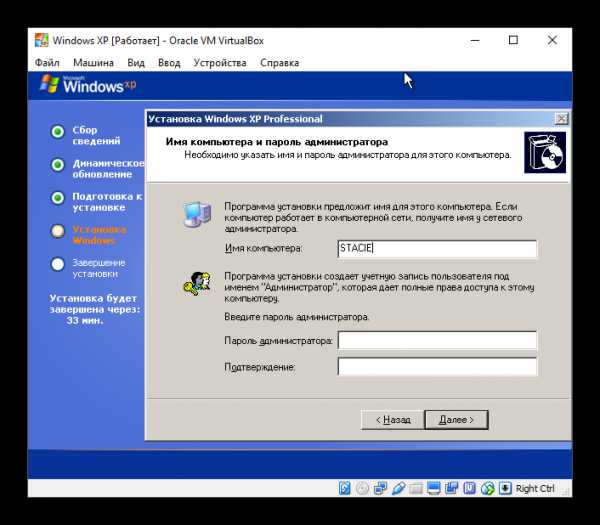
Task: Open the shared folders status icon
Action: [416, 488]
